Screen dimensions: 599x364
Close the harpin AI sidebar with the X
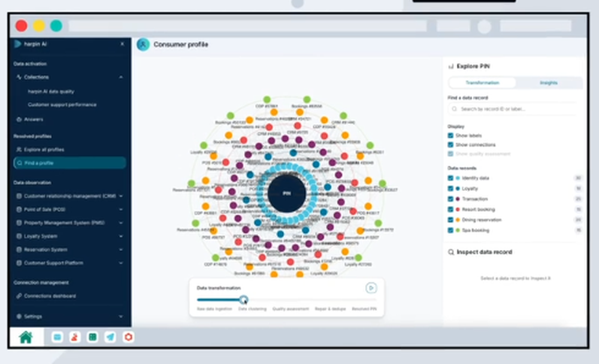(x=122, y=44)
